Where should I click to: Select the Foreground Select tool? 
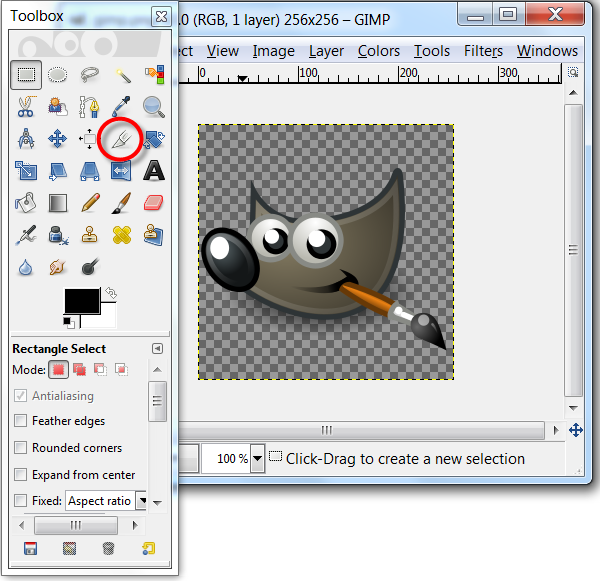click(57, 107)
